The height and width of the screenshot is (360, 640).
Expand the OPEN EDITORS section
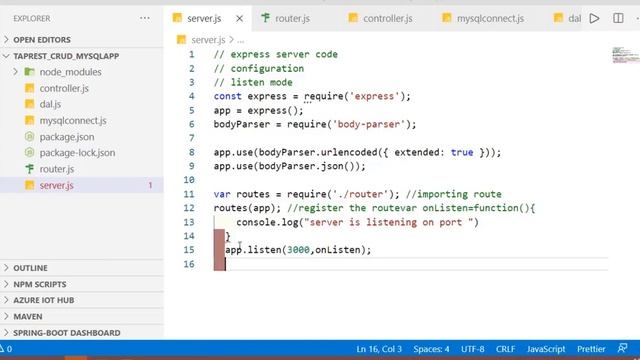coord(6,40)
